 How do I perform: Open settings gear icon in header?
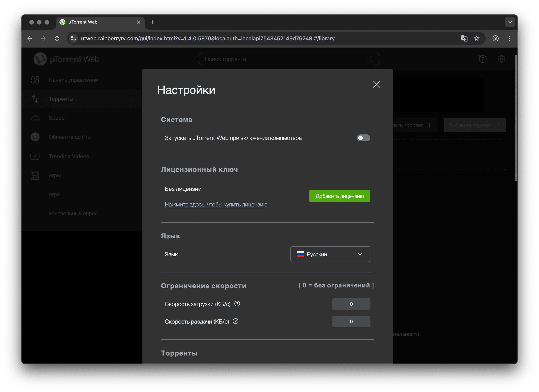pyautogui.click(x=502, y=59)
